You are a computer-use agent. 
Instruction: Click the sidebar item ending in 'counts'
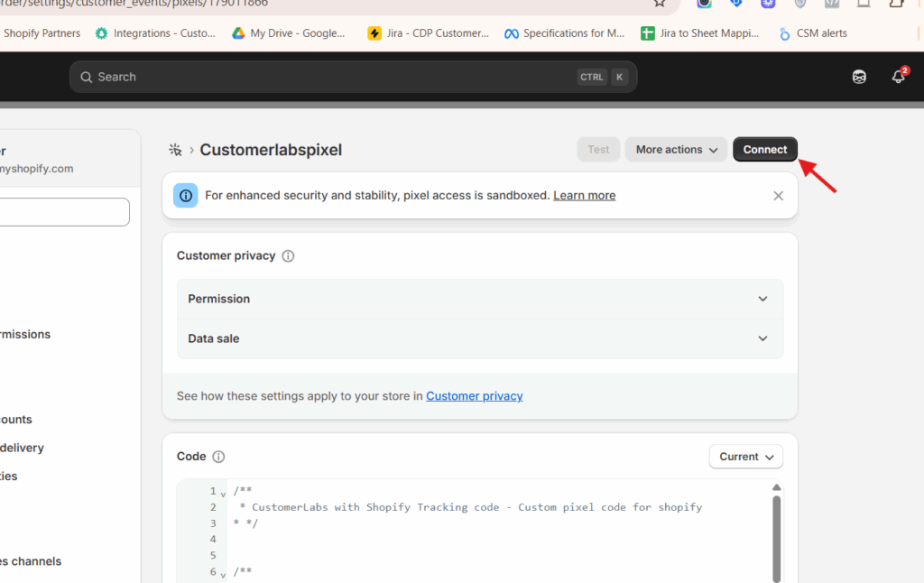point(16,420)
